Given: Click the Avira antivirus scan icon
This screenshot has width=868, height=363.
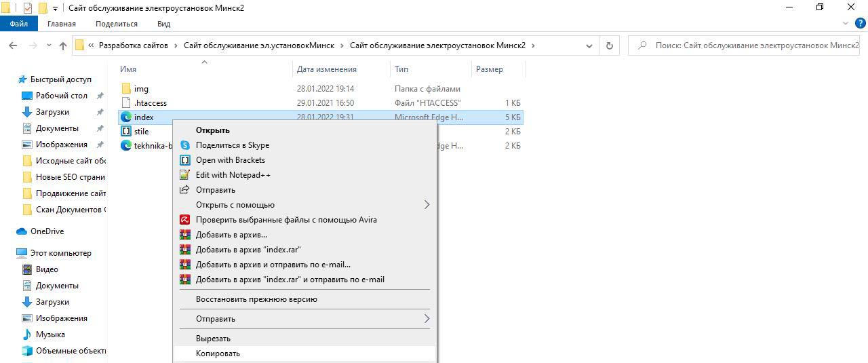Looking at the screenshot, I should coord(184,220).
